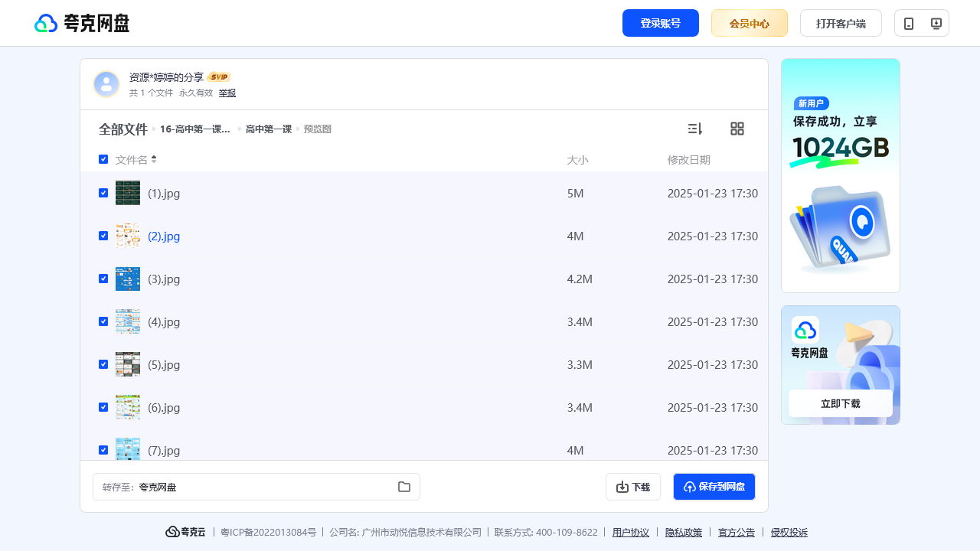The image size is (980, 551).
Task: Open thumbnail of (4).jpg
Action: [x=128, y=321]
